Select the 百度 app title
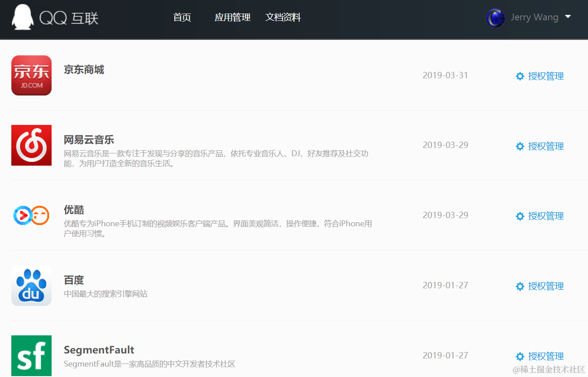 tap(74, 280)
